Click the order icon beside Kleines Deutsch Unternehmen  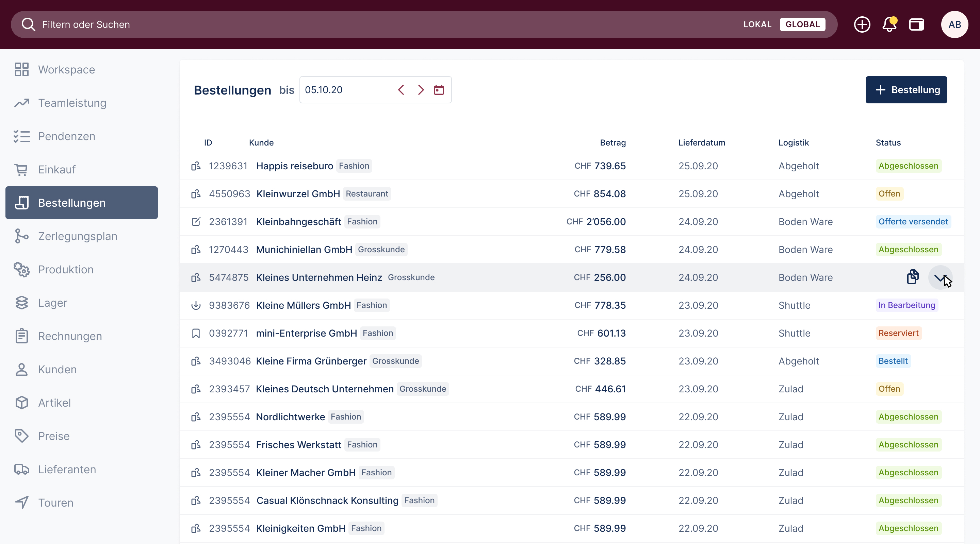click(196, 389)
